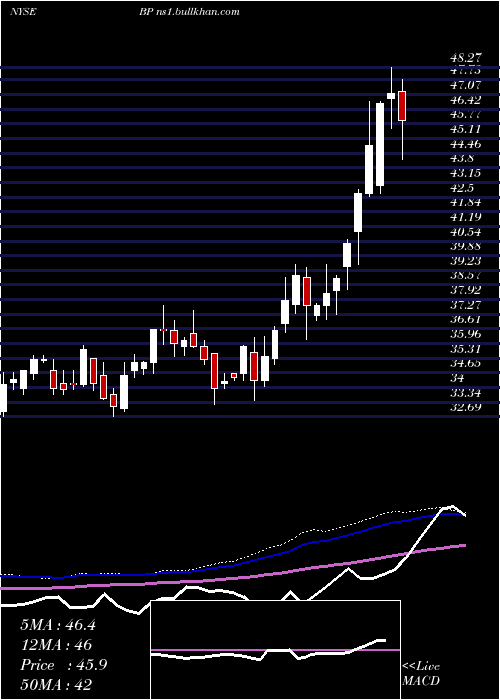Click the <<Live MACD label

click(x=421, y=673)
